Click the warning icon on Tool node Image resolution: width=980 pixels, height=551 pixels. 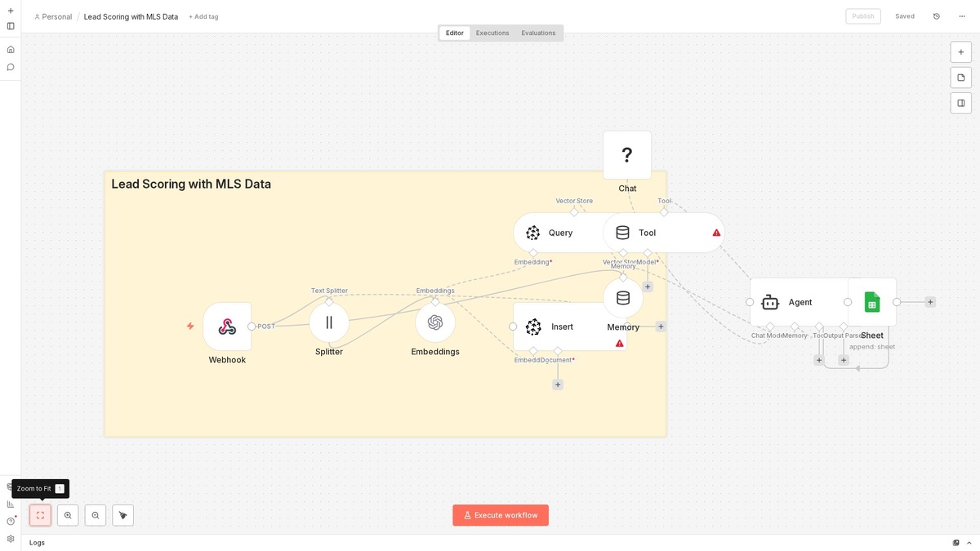(716, 233)
